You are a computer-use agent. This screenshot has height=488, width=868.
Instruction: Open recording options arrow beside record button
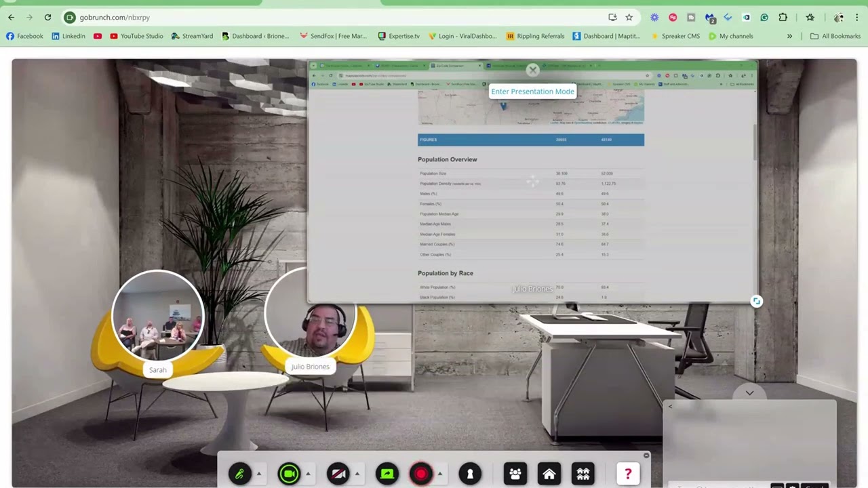pos(440,474)
